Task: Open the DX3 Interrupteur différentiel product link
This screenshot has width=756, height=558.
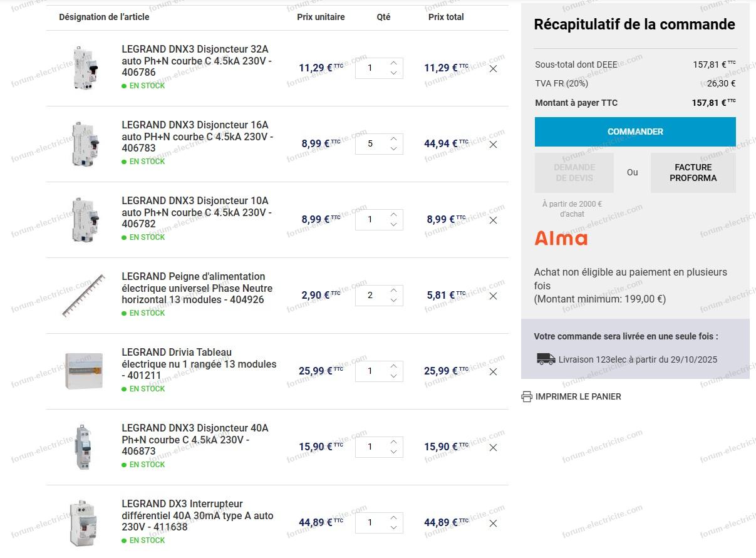Action: pyautogui.click(x=197, y=515)
